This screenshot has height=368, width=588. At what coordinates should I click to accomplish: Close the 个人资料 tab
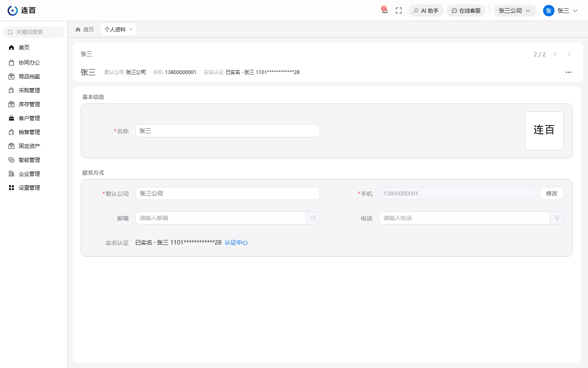point(131,29)
